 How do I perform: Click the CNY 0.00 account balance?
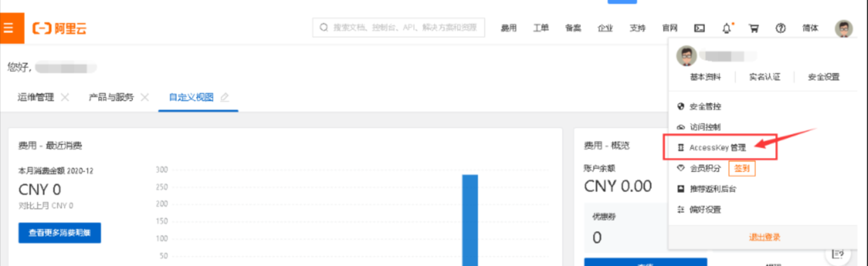click(x=618, y=186)
